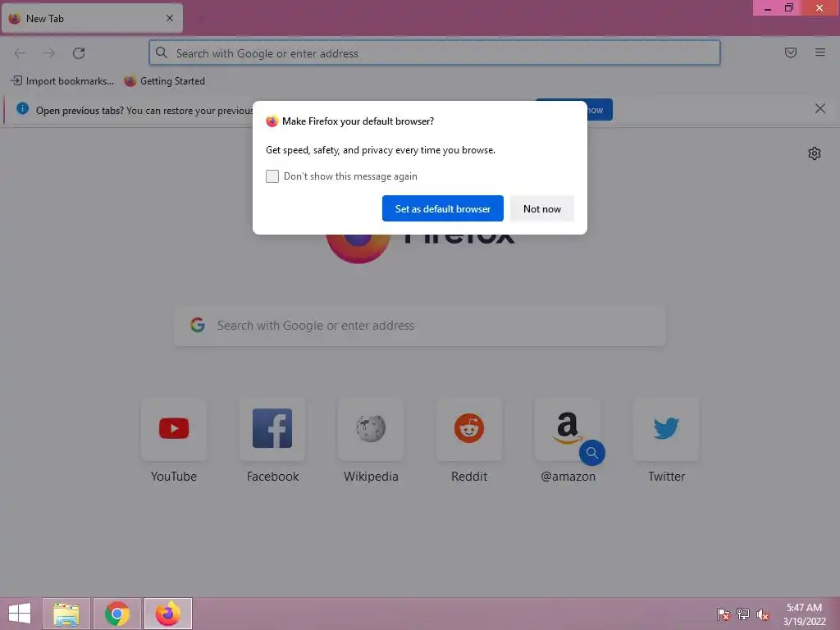Open the clock showing 5:47 AM

point(804,614)
